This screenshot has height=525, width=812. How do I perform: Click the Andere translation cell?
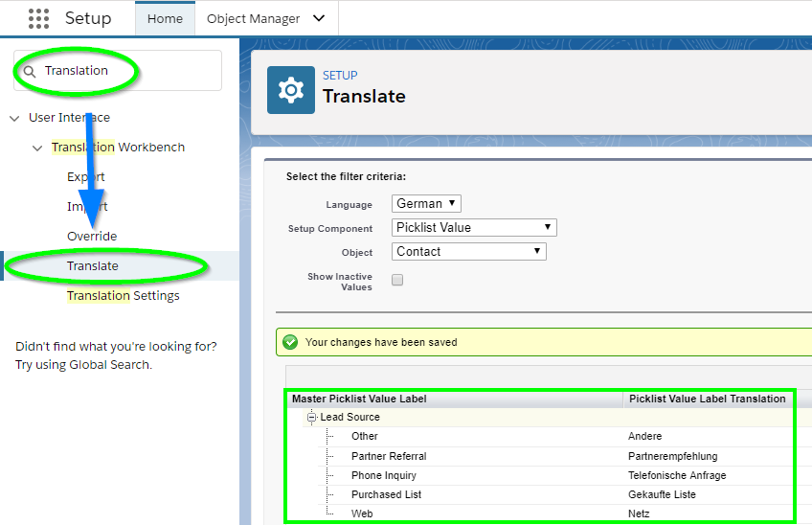click(x=645, y=436)
